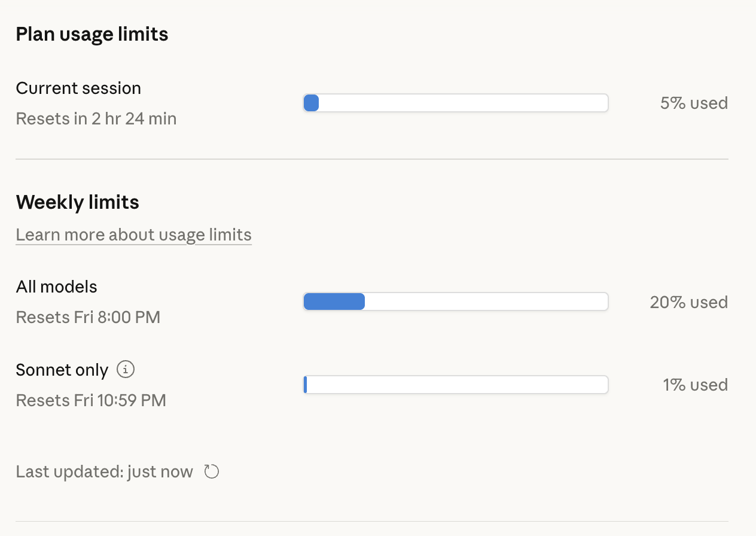This screenshot has height=536, width=756.
Task: Click the Current session label
Action: tap(78, 88)
